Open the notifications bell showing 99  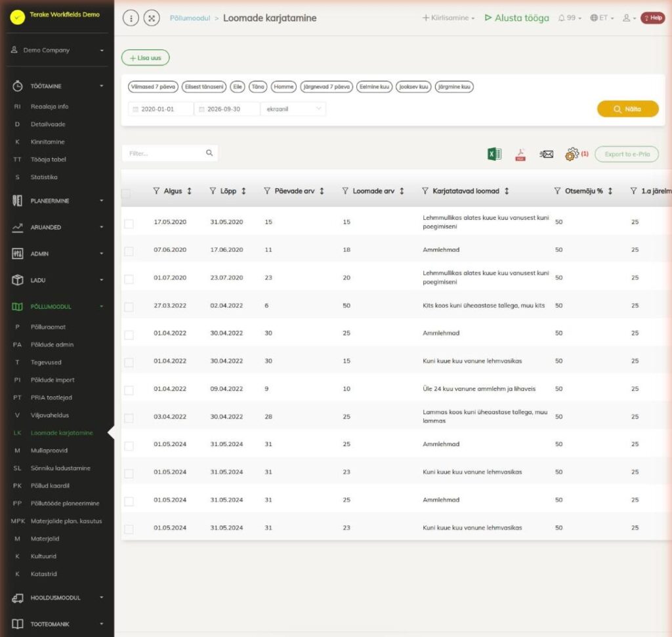tap(570, 18)
